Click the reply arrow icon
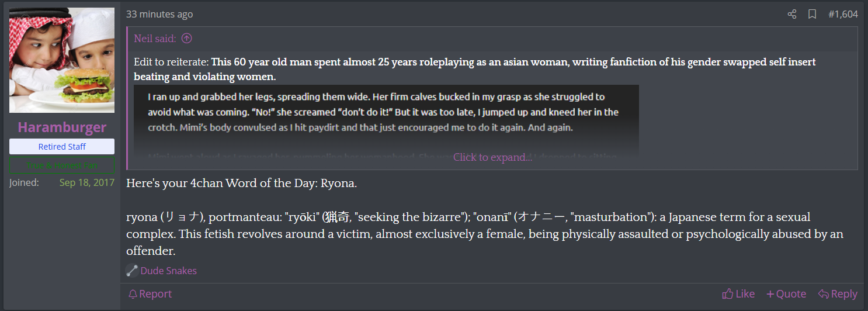The image size is (868, 311). (823, 294)
